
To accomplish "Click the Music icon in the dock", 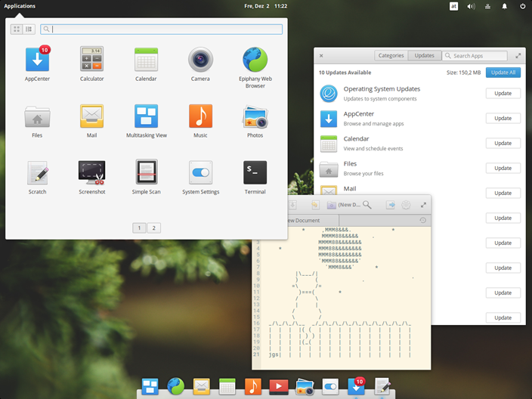I will [253, 386].
